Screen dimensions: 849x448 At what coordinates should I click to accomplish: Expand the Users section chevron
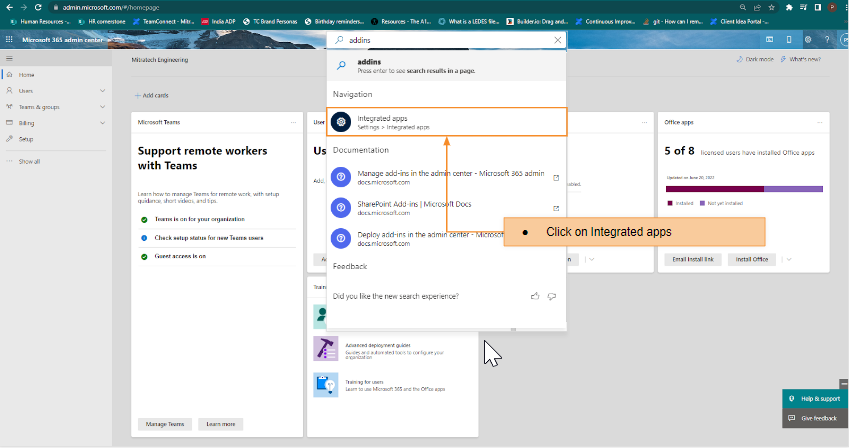pyautogui.click(x=102, y=91)
